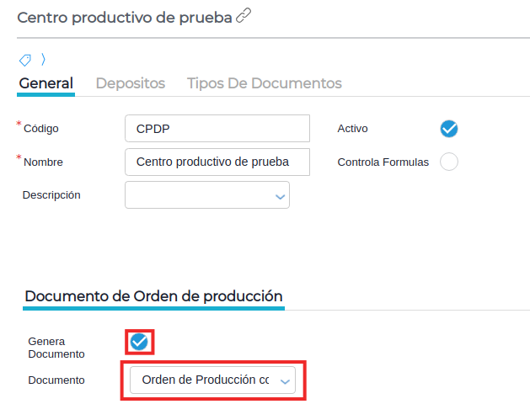Click into the Código input field
Image resolution: width=530 pixels, height=420 pixels.
pos(217,129)
